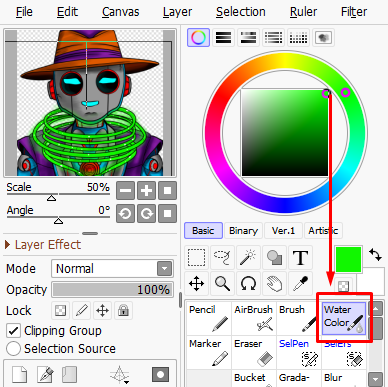Choose the Eraser tool
This screenshot has height=387, width=388.
[254, 353]
